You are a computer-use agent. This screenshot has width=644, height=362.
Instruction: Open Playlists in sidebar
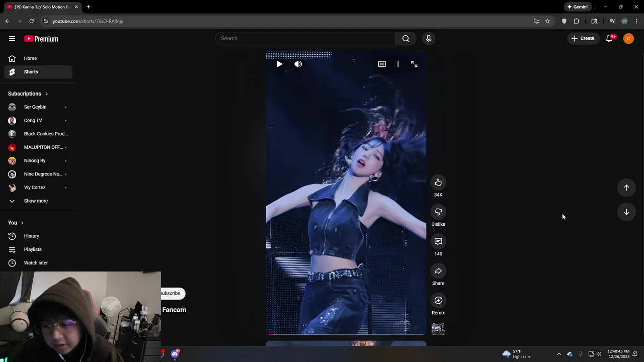[38, 249]
